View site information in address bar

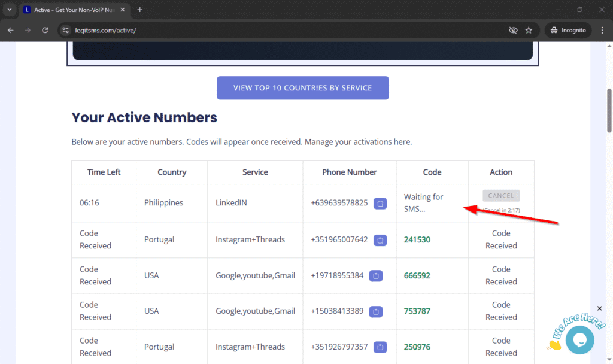tap(66, 30)
